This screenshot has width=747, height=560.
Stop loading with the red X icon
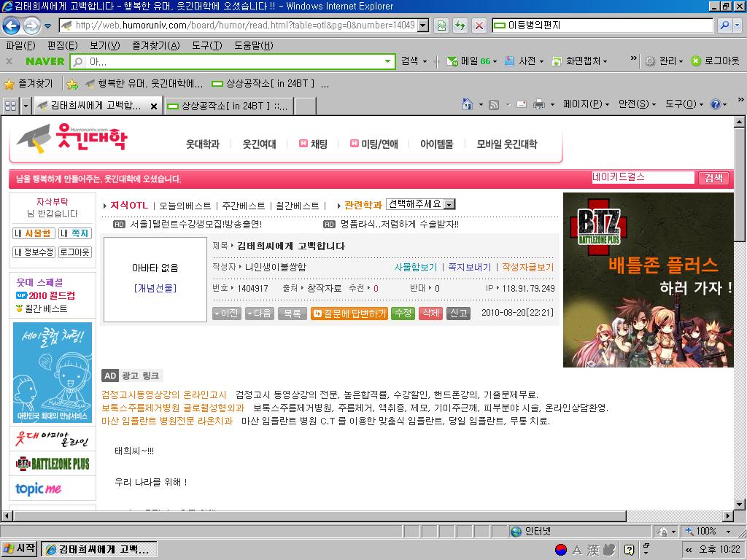click(479, 26)
